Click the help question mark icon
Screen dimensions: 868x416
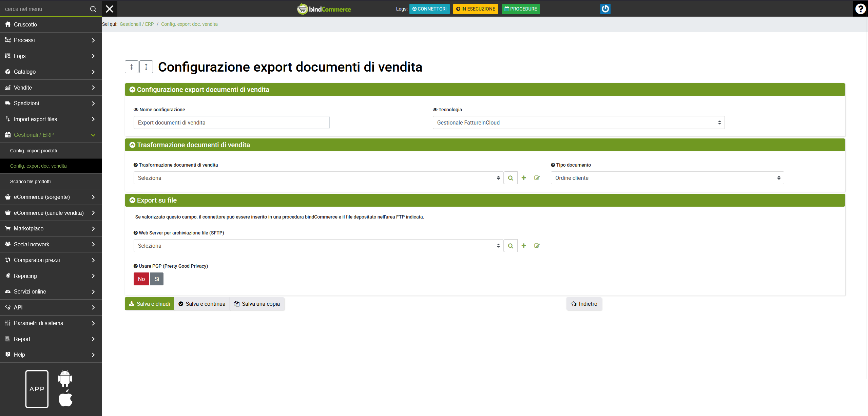point(860,9)
